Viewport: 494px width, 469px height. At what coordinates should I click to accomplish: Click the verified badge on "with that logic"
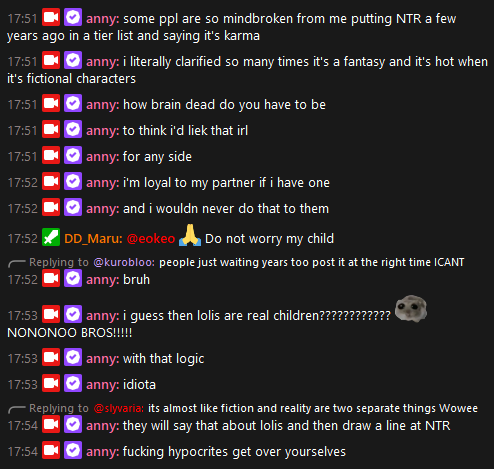[x=73, y=357]
